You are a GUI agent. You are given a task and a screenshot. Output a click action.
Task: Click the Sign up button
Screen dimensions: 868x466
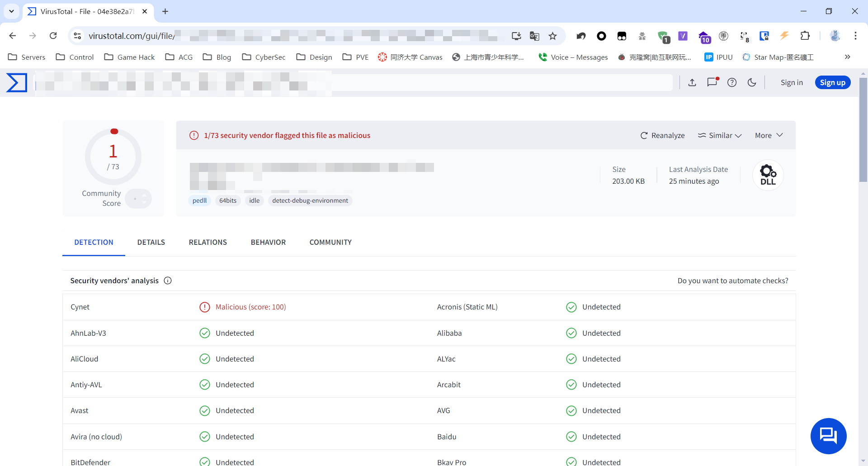pyautogui.click(x=833, y=82)
